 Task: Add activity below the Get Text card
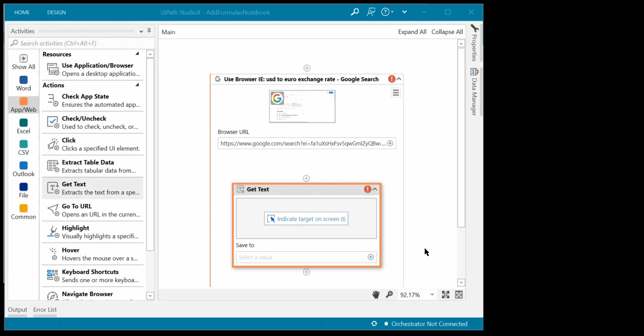click(307, 272)
